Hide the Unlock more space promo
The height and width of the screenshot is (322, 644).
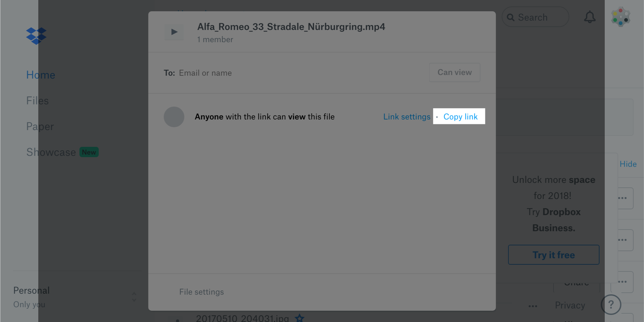click(x=628, y=164)
